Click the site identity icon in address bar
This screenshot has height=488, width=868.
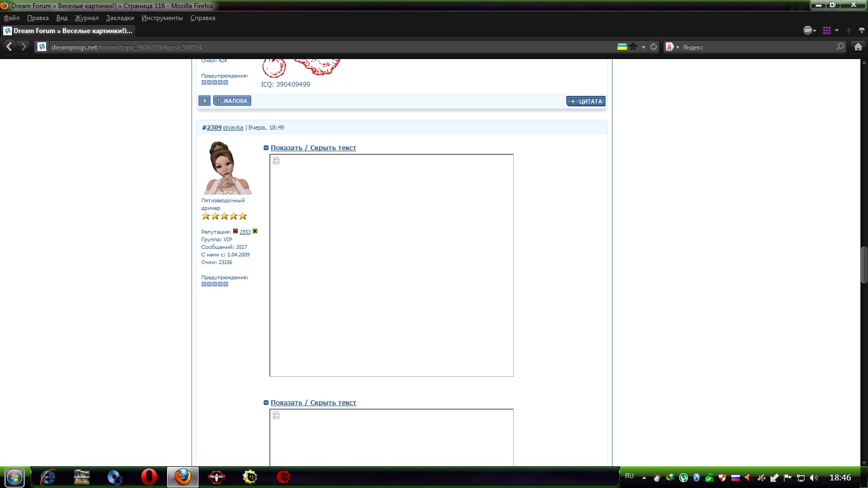(x=42, y=47)
